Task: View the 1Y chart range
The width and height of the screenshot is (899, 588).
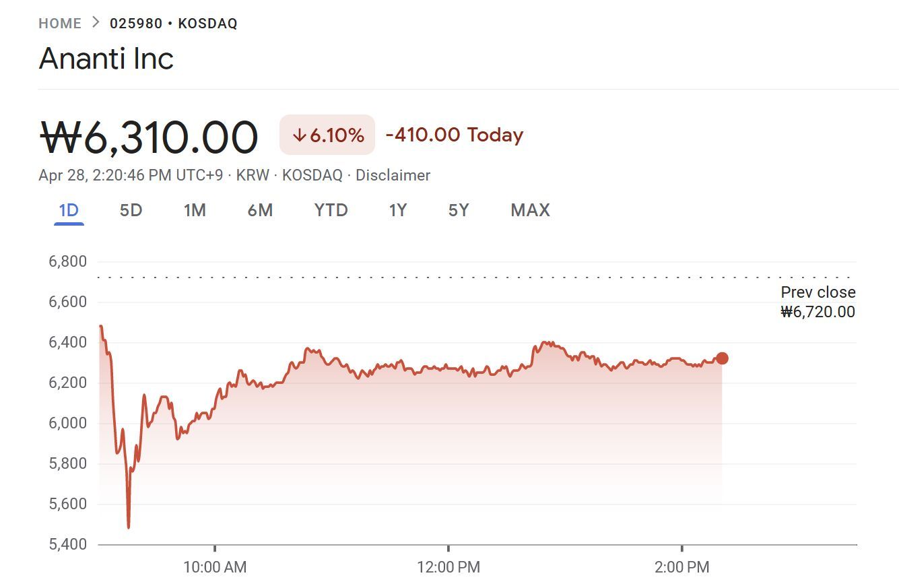Action: click(x=398, y=211)
